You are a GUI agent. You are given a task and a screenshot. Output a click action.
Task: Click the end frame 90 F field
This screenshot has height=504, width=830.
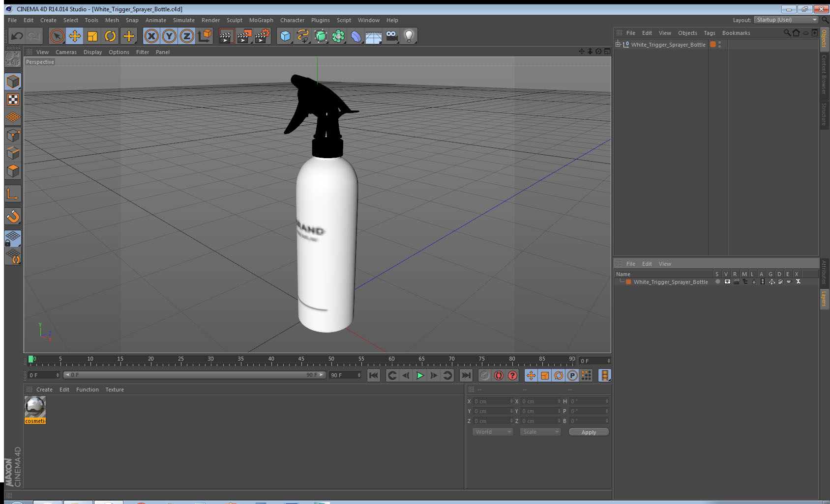[x=345, y=375]
